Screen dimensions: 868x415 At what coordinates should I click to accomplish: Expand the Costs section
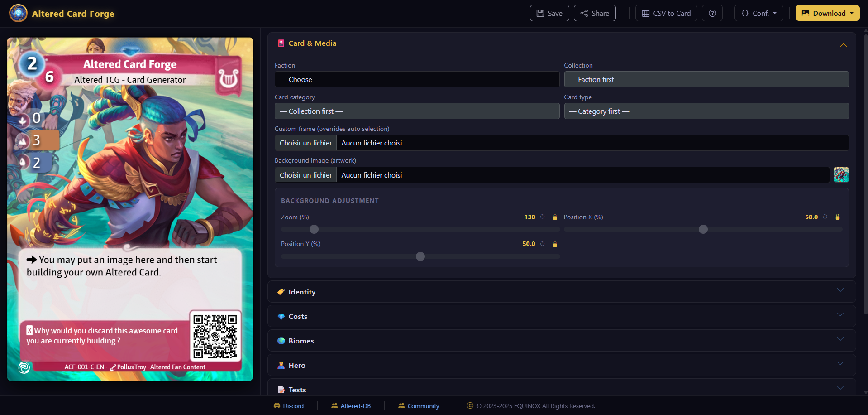point(840,315)
